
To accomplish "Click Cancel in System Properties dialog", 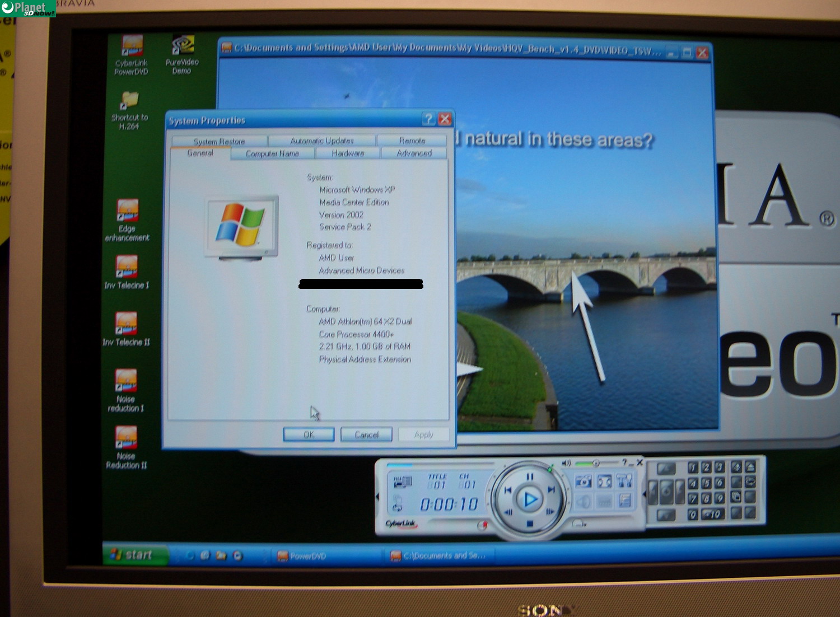I will click(367, 434).
